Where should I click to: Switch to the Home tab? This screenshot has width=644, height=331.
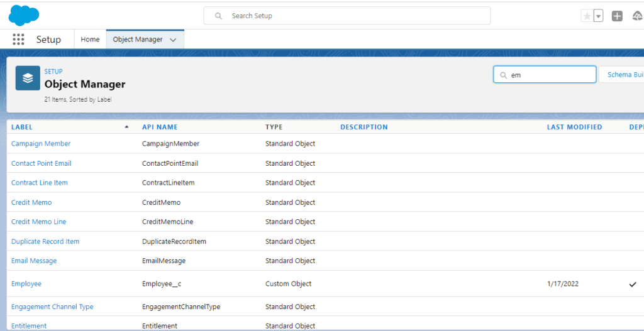pos(90,40)
